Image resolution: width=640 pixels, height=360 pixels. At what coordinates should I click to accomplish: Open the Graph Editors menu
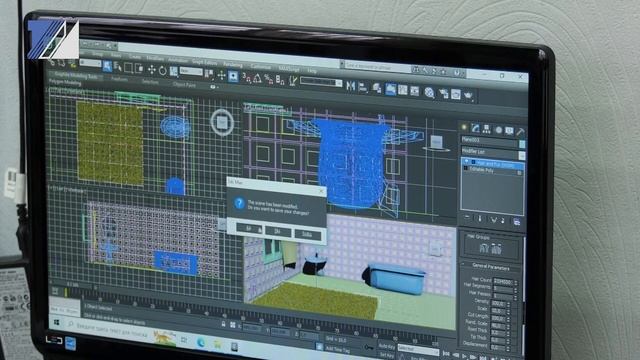(204, 62)
